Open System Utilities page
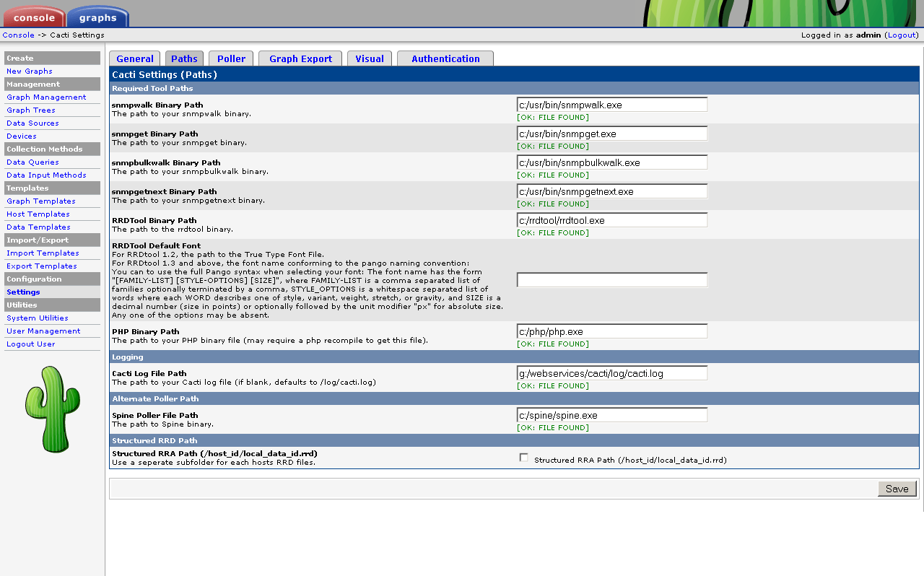 click(x=38, y=318)
